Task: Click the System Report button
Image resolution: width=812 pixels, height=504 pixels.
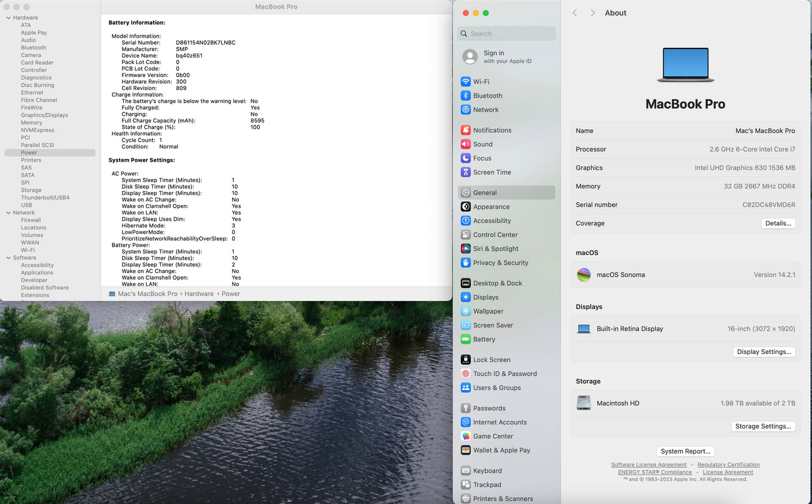Action: 685,451
